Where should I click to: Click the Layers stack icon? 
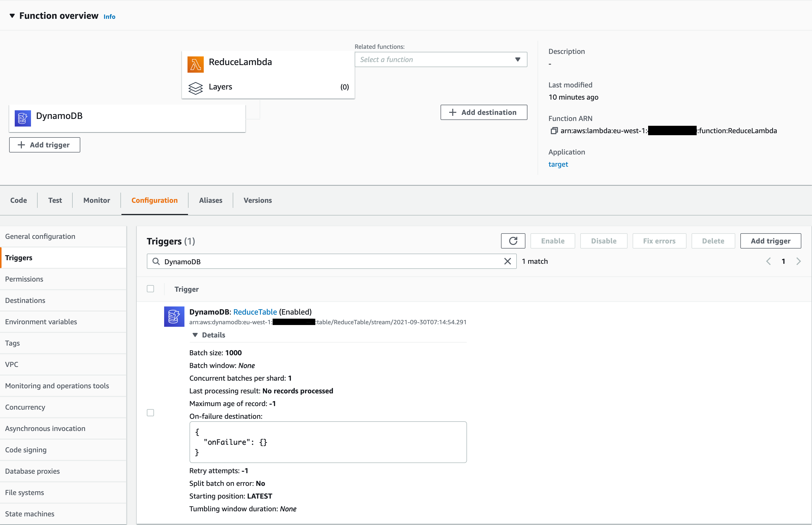[x=196, y=88]
